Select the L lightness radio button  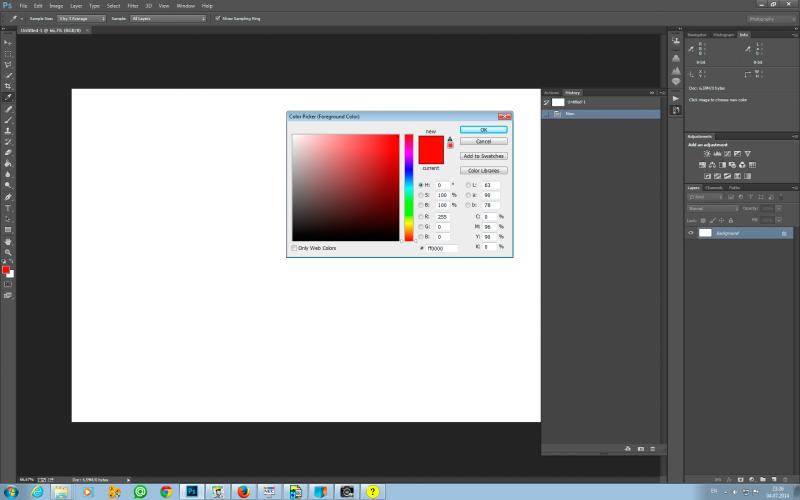tap(468, 185)
